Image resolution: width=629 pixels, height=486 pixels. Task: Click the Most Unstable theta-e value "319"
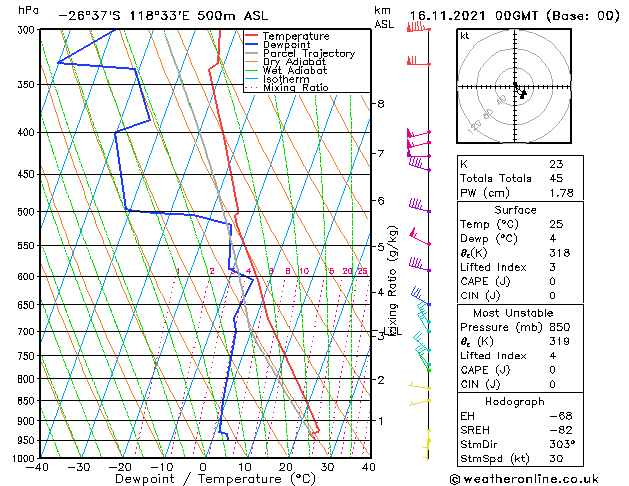click(560, 341)
